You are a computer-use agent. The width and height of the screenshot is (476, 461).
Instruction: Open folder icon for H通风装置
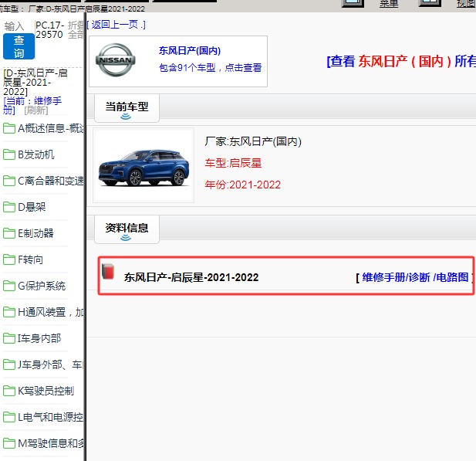click(9, 312)
